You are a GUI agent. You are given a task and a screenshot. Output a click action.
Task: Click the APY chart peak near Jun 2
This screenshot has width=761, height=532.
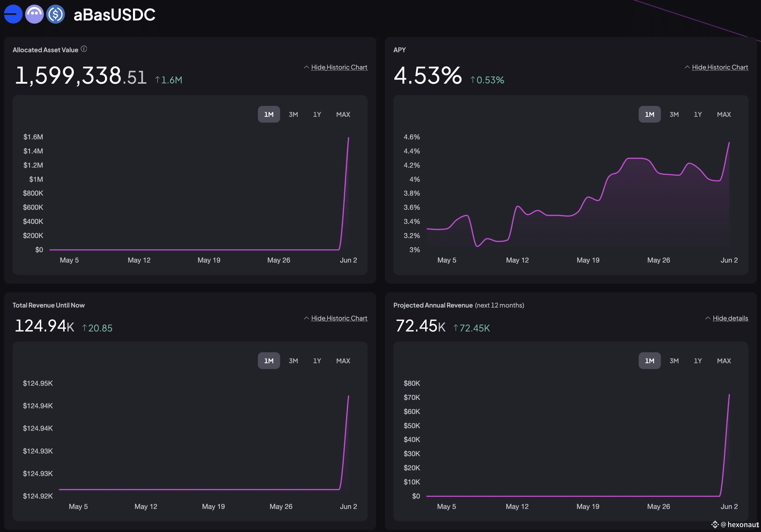pyautogui.click(x=729, y=143)
